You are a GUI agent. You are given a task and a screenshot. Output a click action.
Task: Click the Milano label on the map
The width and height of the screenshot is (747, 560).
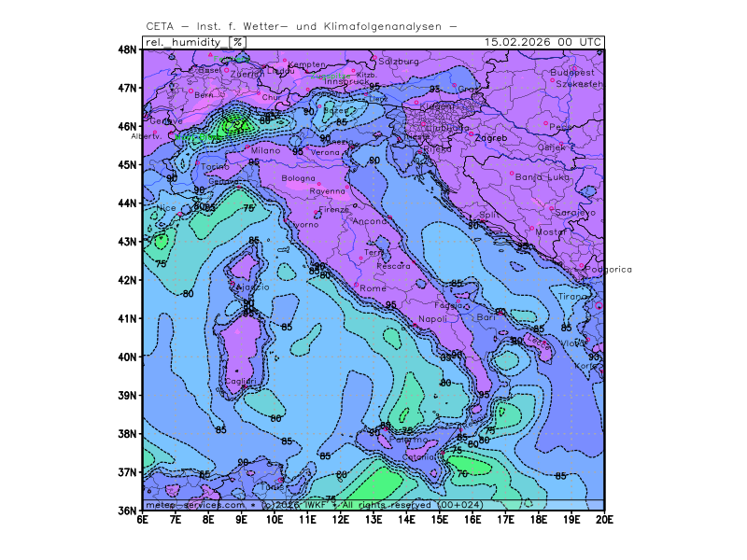pyautogui.click(x=265, y=150)
